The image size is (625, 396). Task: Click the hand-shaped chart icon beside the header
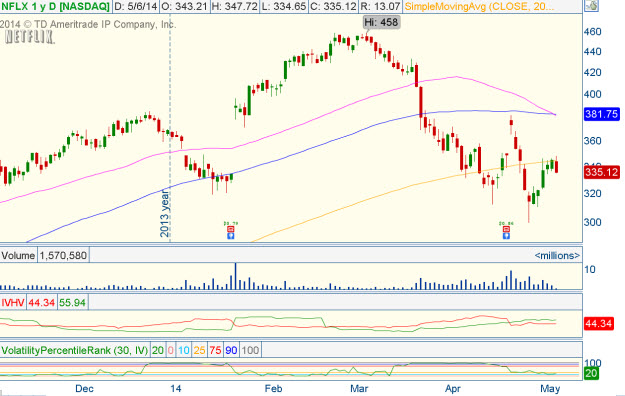tap(592, 6)
